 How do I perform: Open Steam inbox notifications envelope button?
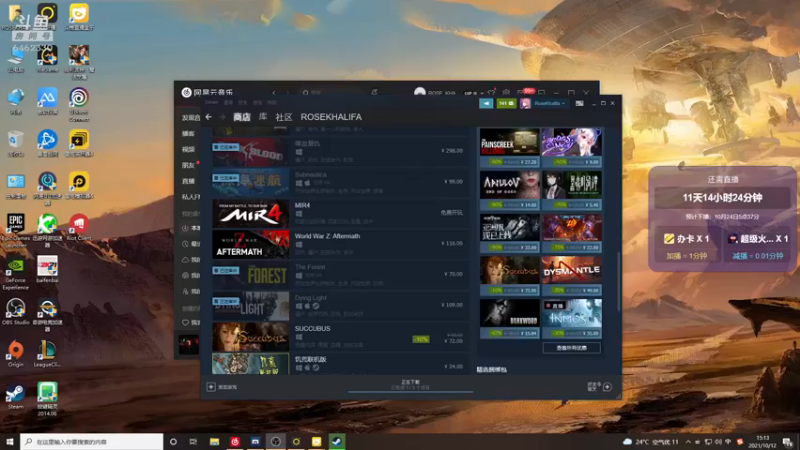click(x=506, y=103)
